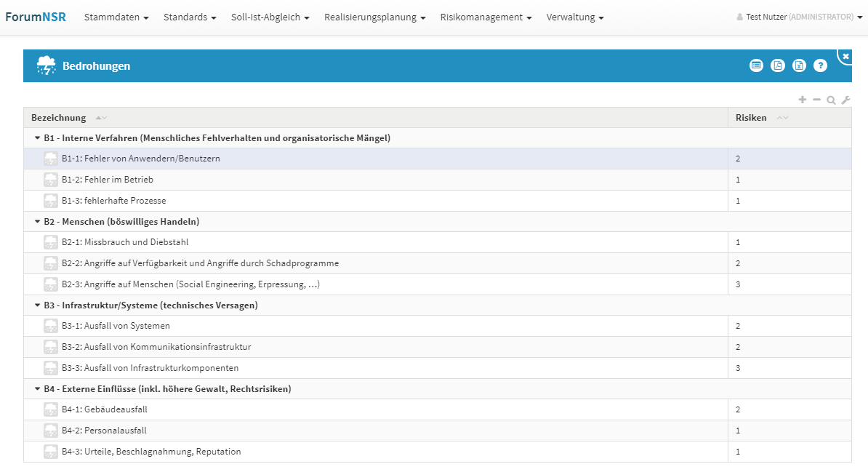This screenshot has width=868, height=472.
Task: Open table search magnifier icon
Action: [831, 100]
